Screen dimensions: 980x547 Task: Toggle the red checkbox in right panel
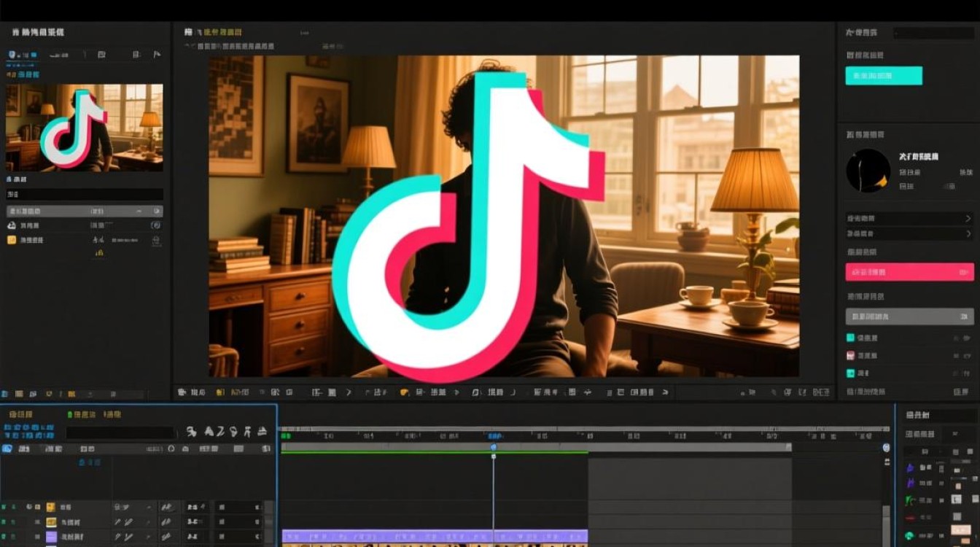point(850,355)
